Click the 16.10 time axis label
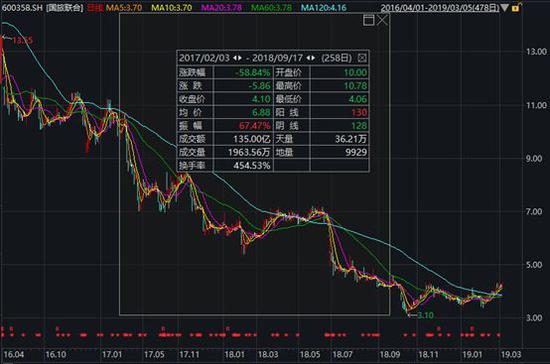Viewport: 550px width, 364px height. tap(55, 355)
